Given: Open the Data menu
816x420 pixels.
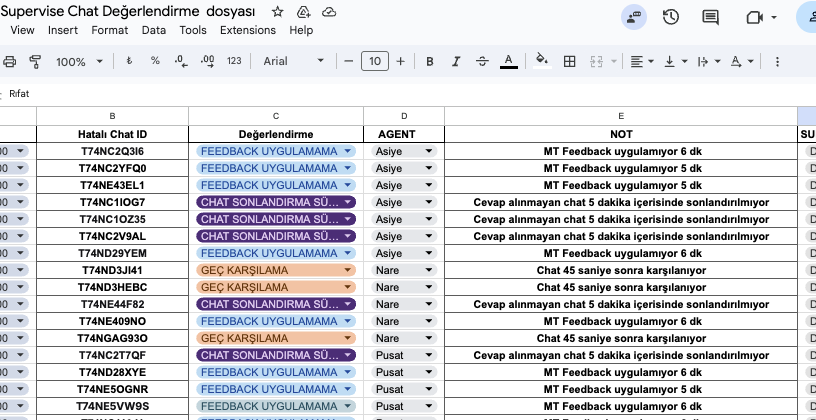Looking at the screenshot, I should 154,30.
